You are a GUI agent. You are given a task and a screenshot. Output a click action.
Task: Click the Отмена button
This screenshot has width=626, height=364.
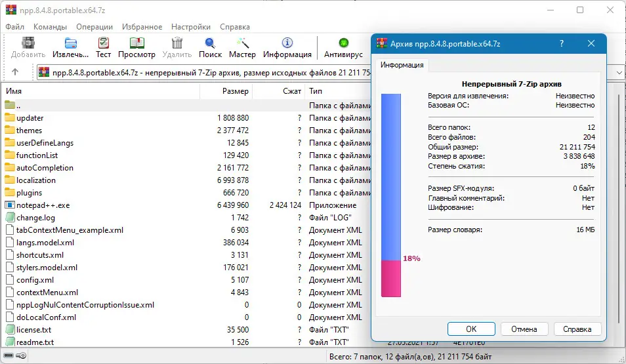[x=524, y=329]
